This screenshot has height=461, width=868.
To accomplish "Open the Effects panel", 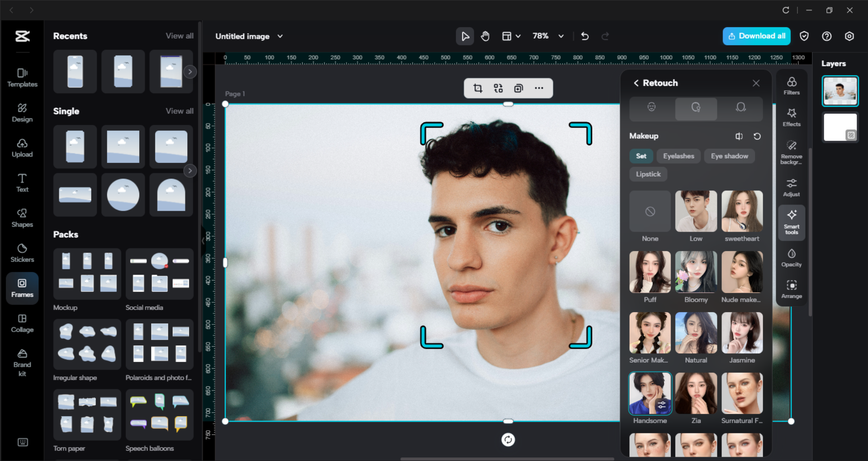I will (791, 118).
